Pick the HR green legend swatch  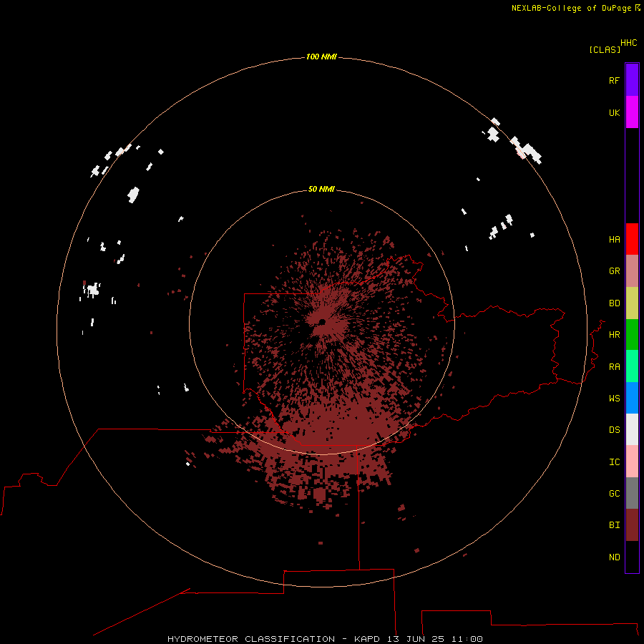pyautogui.click(x=632, y=335)
